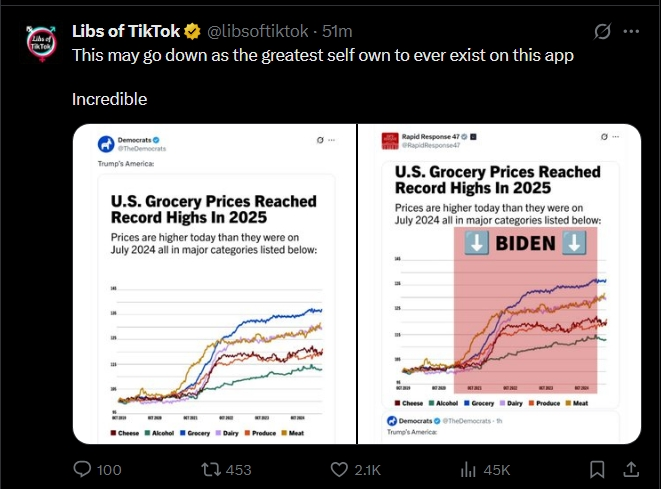View post analytics bar-chart icon

[x=466, y=469]
